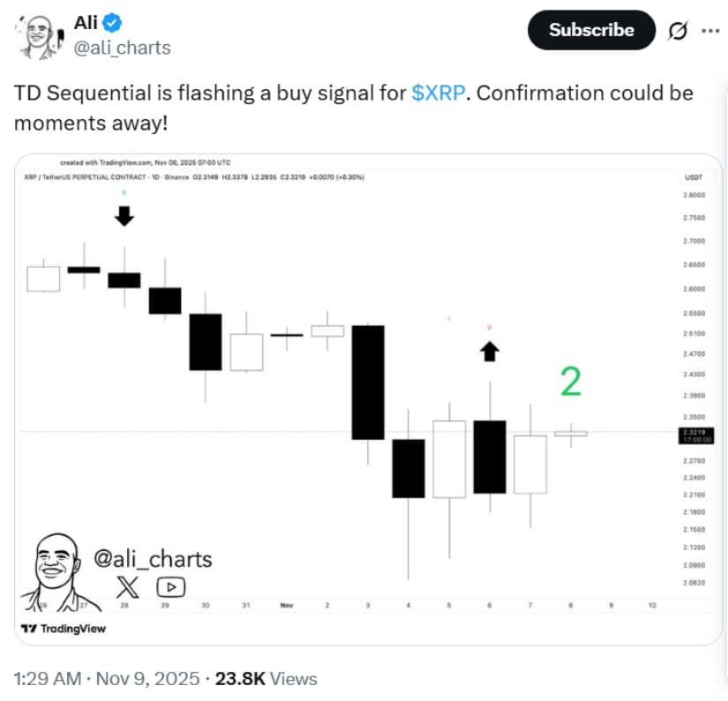The image size is (728, 701).
Task: Click the Nov label on the date axis
Action: tap(287, 606)
